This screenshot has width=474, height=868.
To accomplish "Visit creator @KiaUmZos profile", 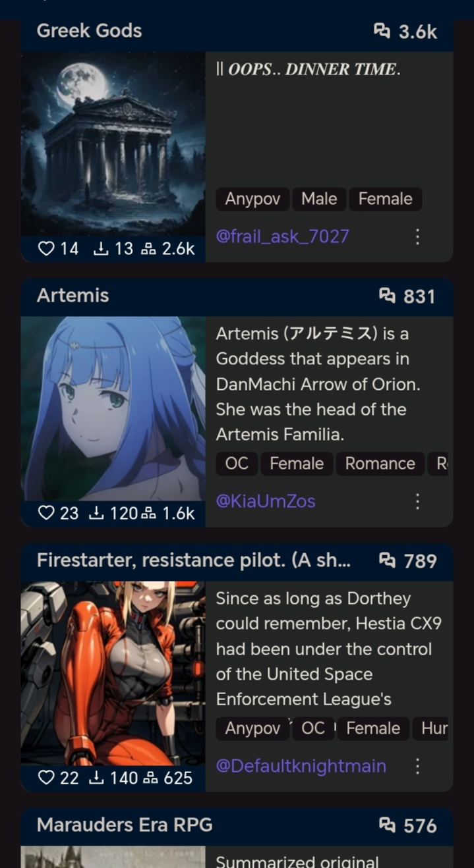I will (266, 501).
